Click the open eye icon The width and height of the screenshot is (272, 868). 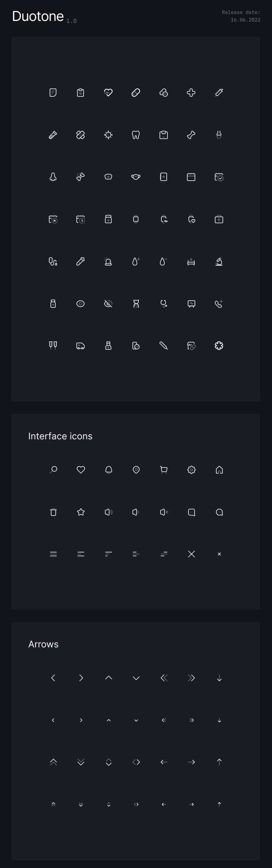click(x=80, y=304)
